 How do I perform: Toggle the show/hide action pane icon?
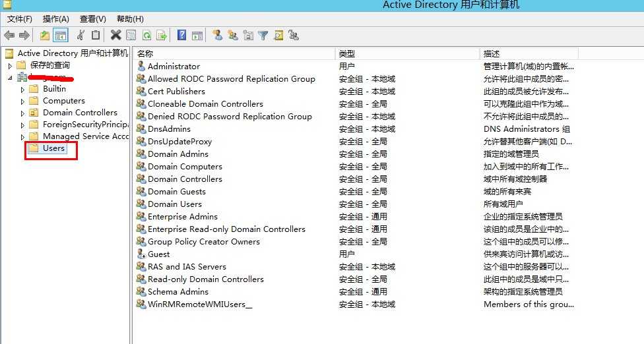pyautogui.click(x=197, y=36)
